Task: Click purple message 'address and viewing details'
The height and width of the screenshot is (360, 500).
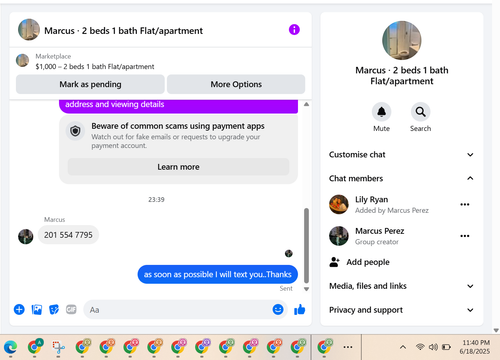Action: 178,106
